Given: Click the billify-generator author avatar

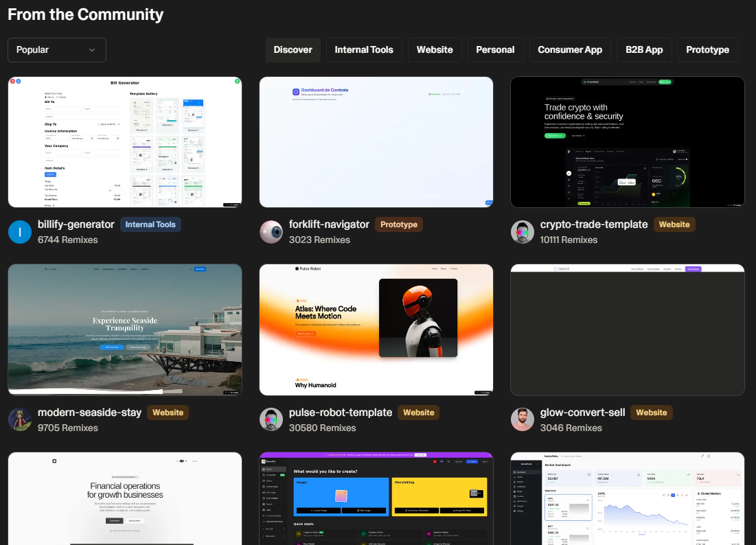Looking at the screenshot, I should [20, 232].
